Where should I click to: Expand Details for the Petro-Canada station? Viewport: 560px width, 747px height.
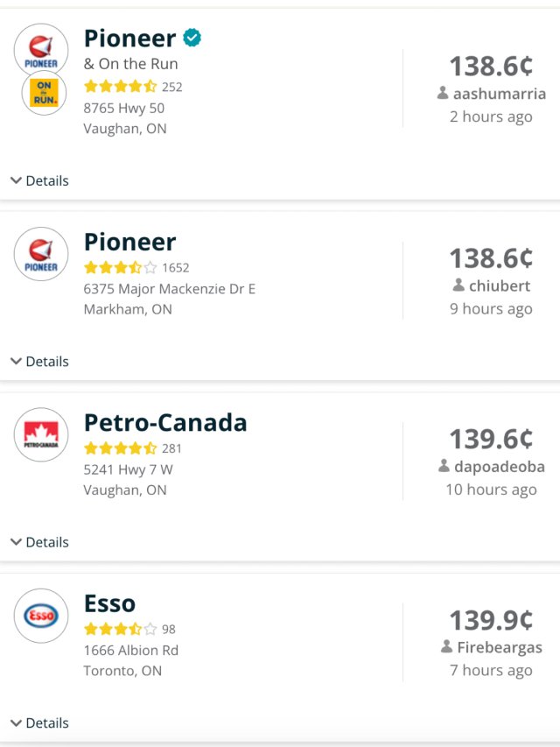(41, 542)
